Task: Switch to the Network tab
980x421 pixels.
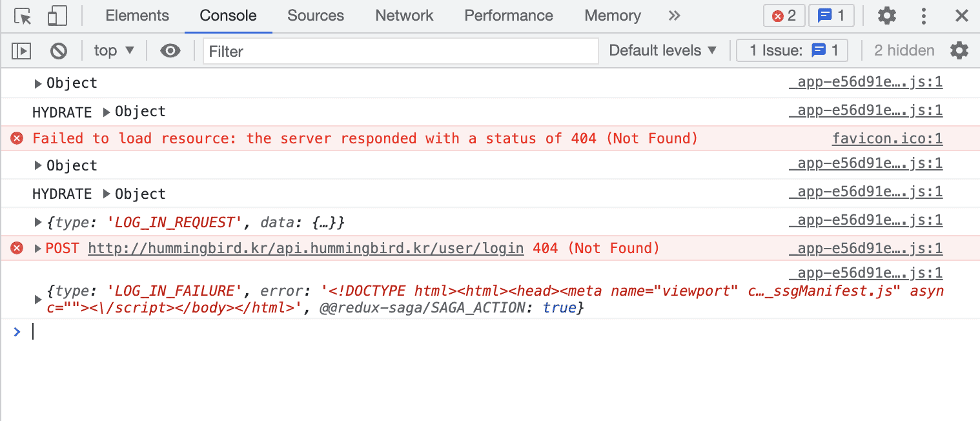Action: pyautogui.click(x=405, y=16)
